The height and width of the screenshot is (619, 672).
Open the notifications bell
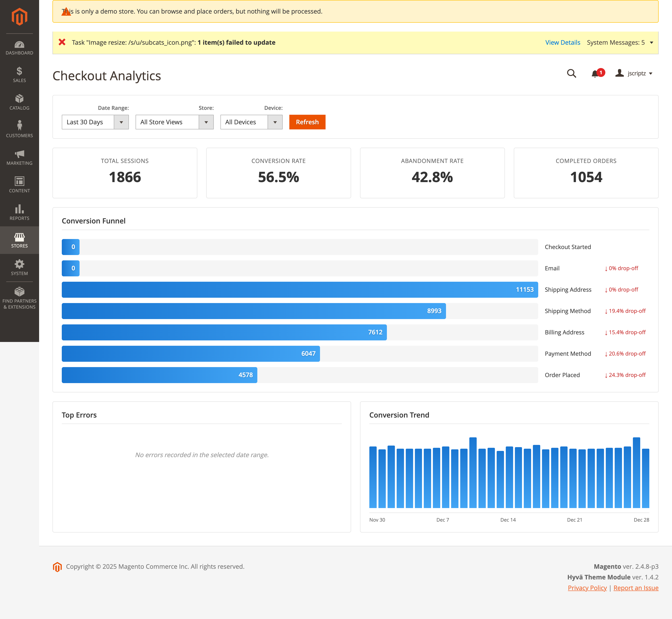coord(595,74)
